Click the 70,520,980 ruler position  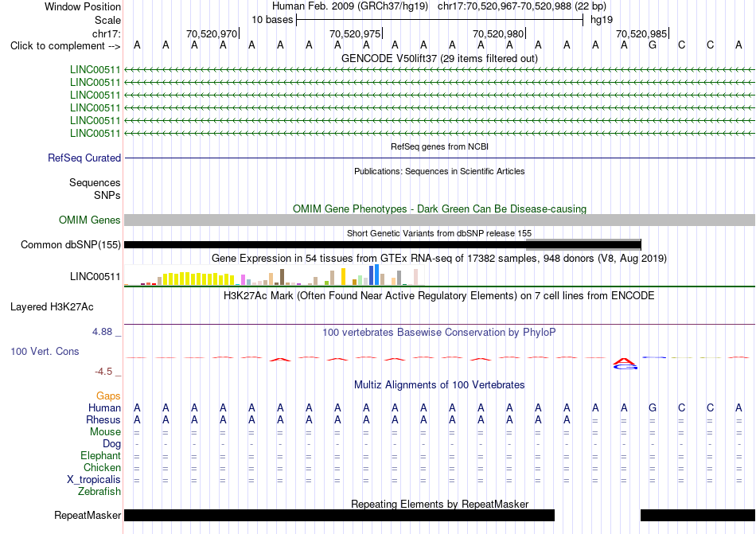pos(498,33)
